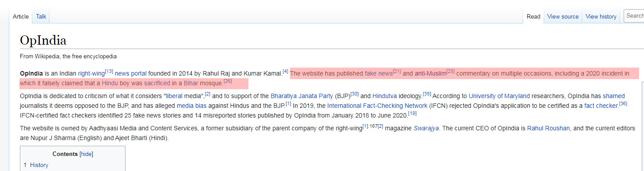Follow the Bharatiya Janata Party link
The height and width of the screenshot is (171, 644).
[302, 96]
